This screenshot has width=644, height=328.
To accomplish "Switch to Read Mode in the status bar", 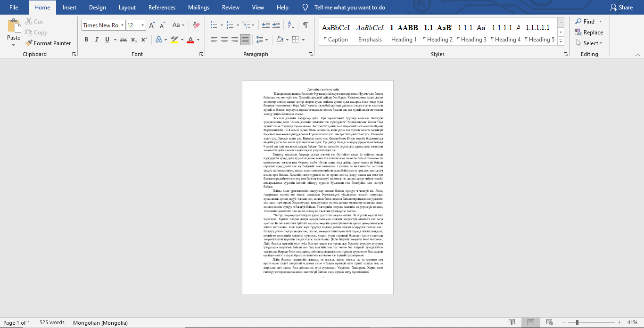I will click(x=512, y=322).
